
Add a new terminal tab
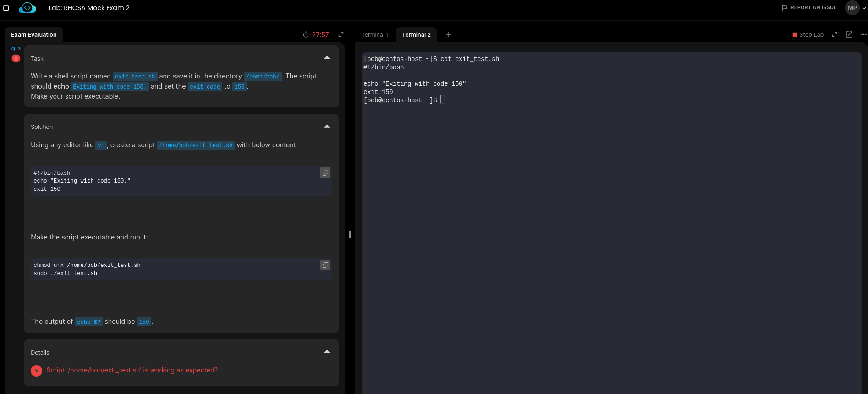[x=449, y=34]
